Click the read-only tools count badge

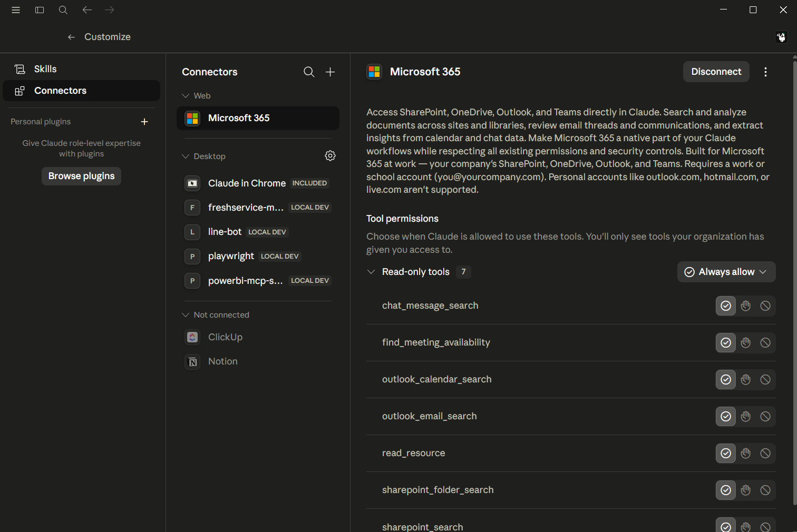463,272
